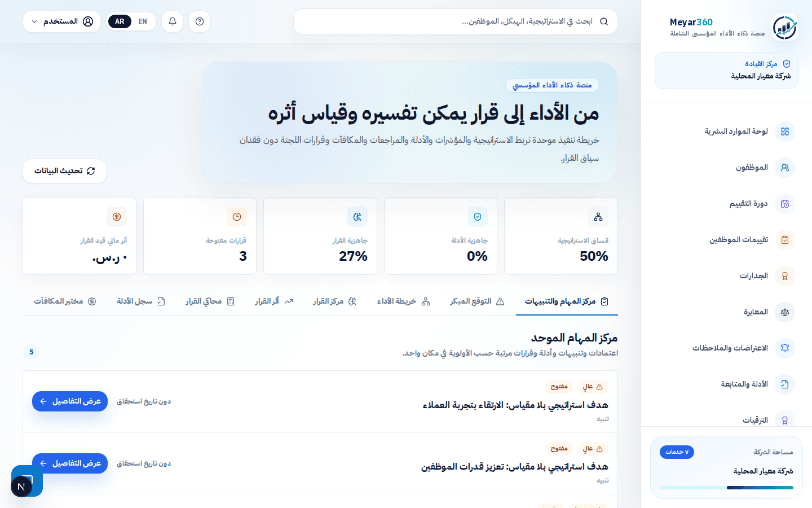Click جاهزية الأدلة shield icon
Viewport: 812px width, 508px height.
pos(478,217)
